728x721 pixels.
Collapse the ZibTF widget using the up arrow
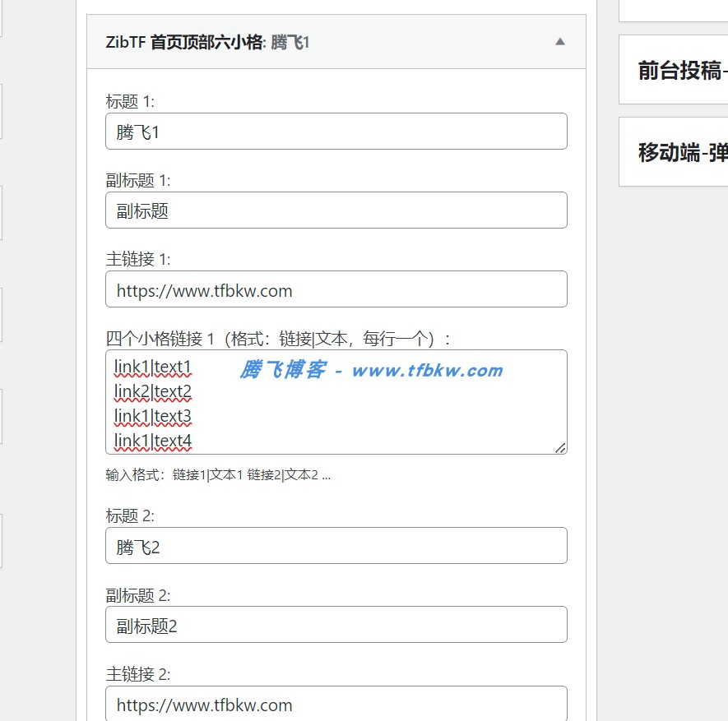pyautogui.click(x=561, y=41)
